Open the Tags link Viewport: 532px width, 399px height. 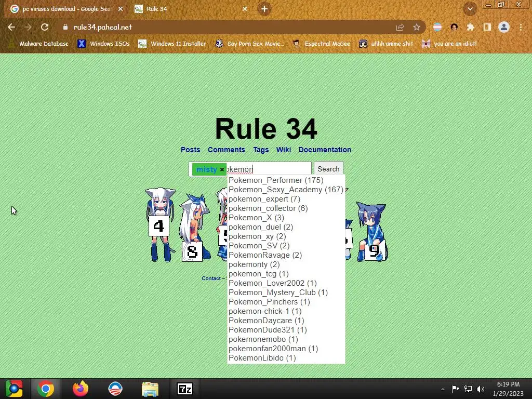tap(261, 150)
